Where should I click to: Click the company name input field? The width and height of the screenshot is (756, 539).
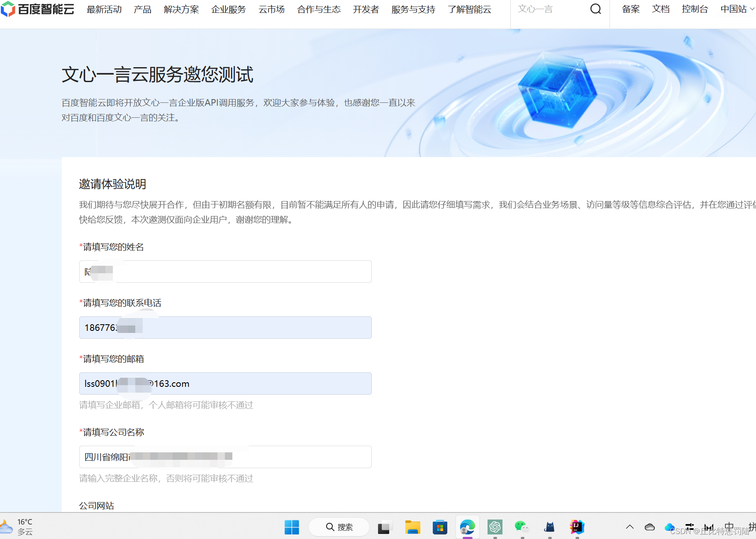click(x=225, y=457)
